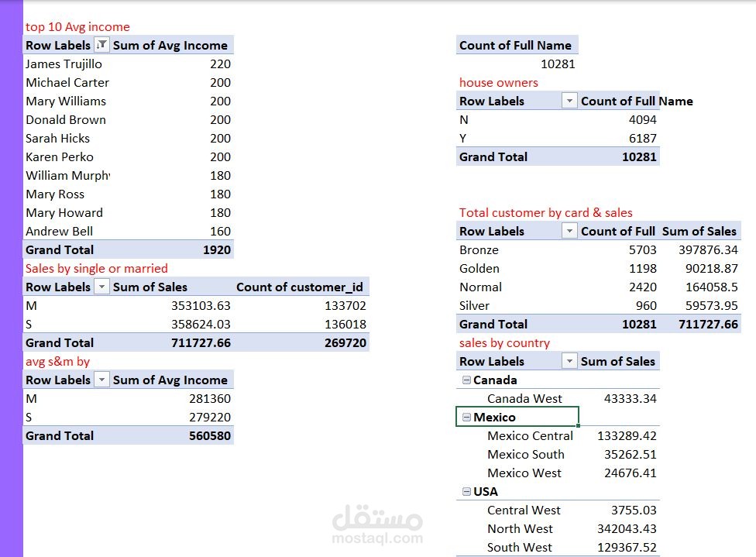
Task: Select the 4094 value for N
Action: point(643,119)
